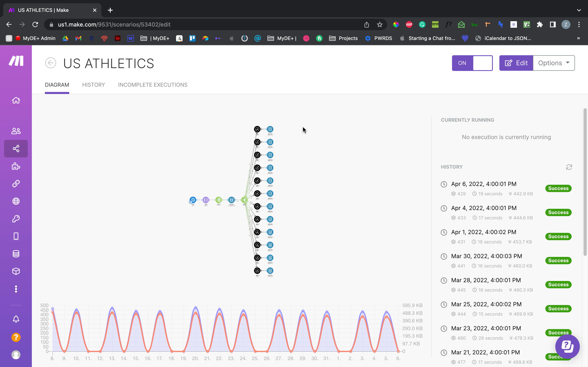Image resolution: width=588 pixels, height=367 pixels.
Task: Open Connections via the link sidebar icon
Action: [16, 184]
